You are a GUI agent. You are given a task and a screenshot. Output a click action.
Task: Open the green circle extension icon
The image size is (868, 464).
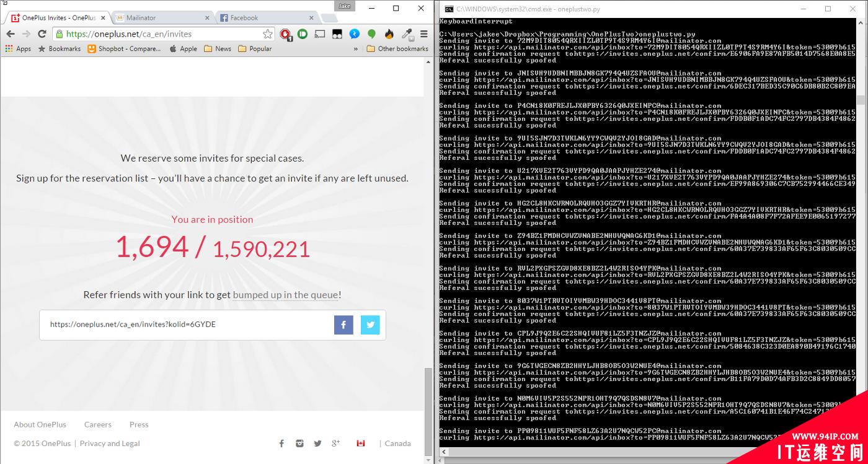tap(303, 34)
